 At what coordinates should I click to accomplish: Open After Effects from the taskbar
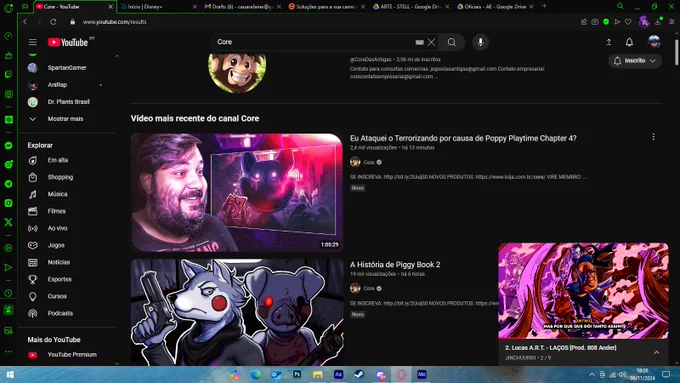338,374
